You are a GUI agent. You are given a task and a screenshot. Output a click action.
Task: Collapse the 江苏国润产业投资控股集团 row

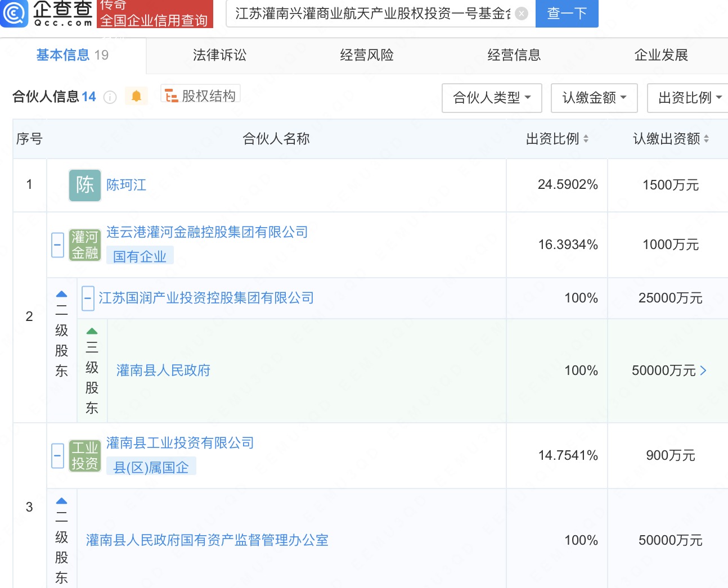tap(88, 298)
